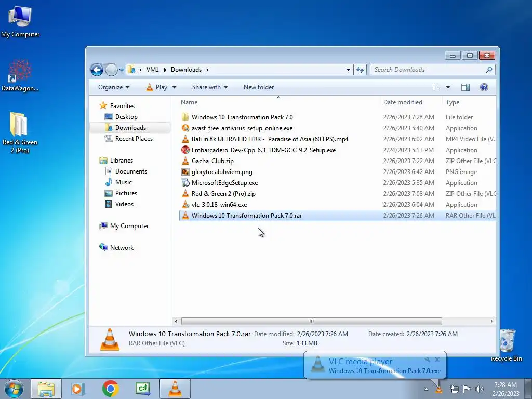Open the Share with menu
The height and width of the screenshot is (399, 532).
click(209, 87)
